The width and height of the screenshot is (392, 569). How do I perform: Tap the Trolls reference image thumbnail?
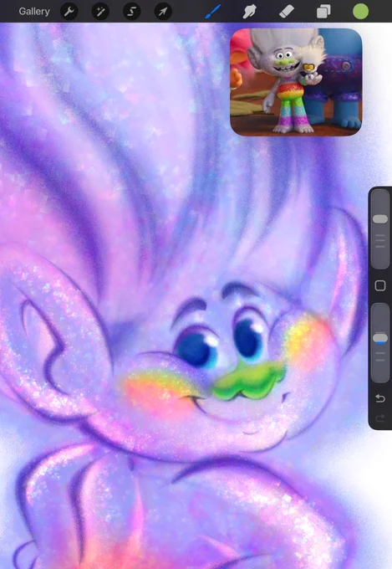[296, 82]
